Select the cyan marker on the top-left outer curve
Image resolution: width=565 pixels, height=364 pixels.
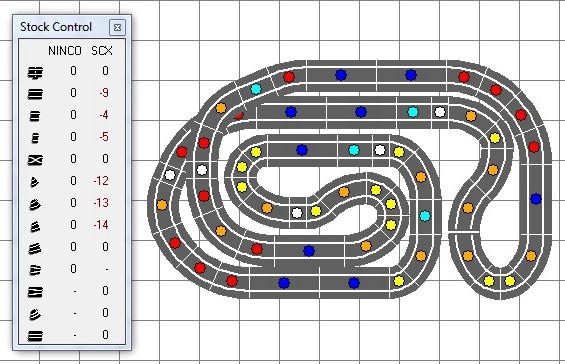coord(256,89)
